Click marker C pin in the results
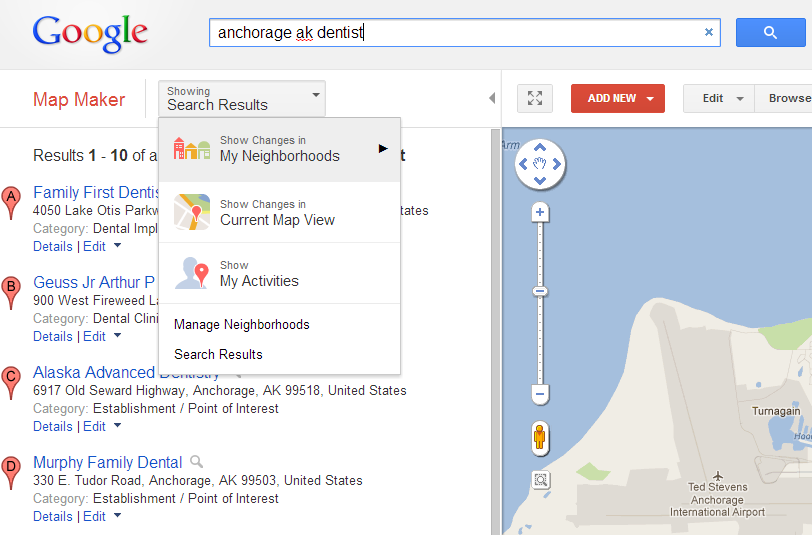812x535 pixels. coord(11,383)
